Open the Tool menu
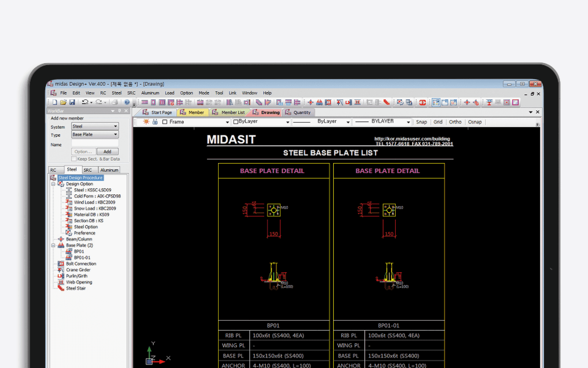Image resolution: width=588 pixels, height=368 pixels. click(x=219, y=93)
